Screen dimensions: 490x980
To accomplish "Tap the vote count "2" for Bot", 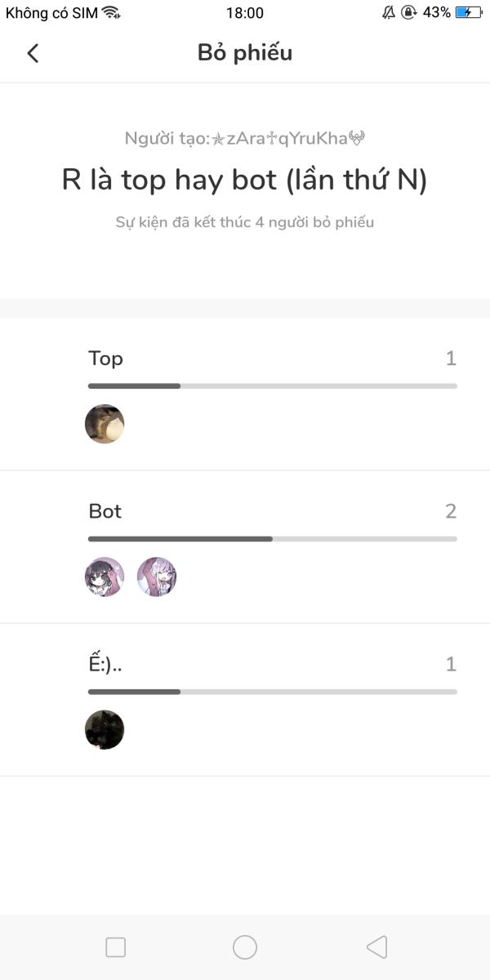I will coord(451,511).
